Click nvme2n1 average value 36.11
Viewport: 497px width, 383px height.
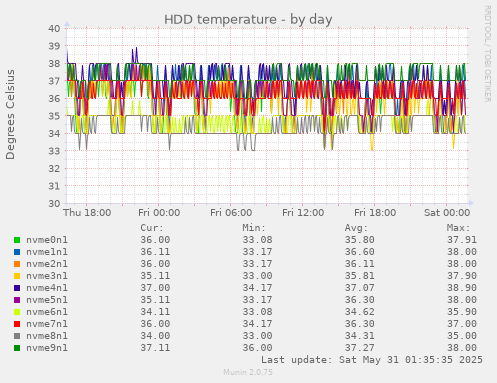pyautogui.click(x=360, y=264)
